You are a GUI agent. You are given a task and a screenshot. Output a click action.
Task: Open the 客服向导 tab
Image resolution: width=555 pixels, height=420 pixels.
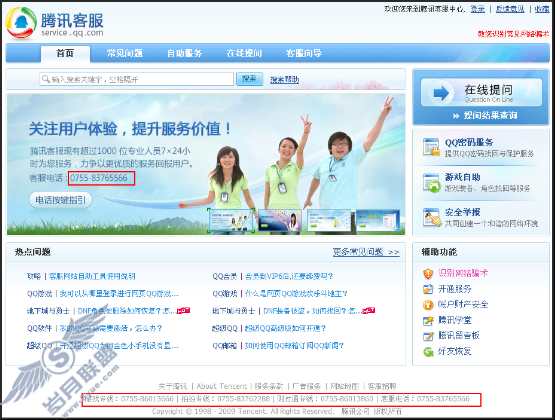coord(304,53)
